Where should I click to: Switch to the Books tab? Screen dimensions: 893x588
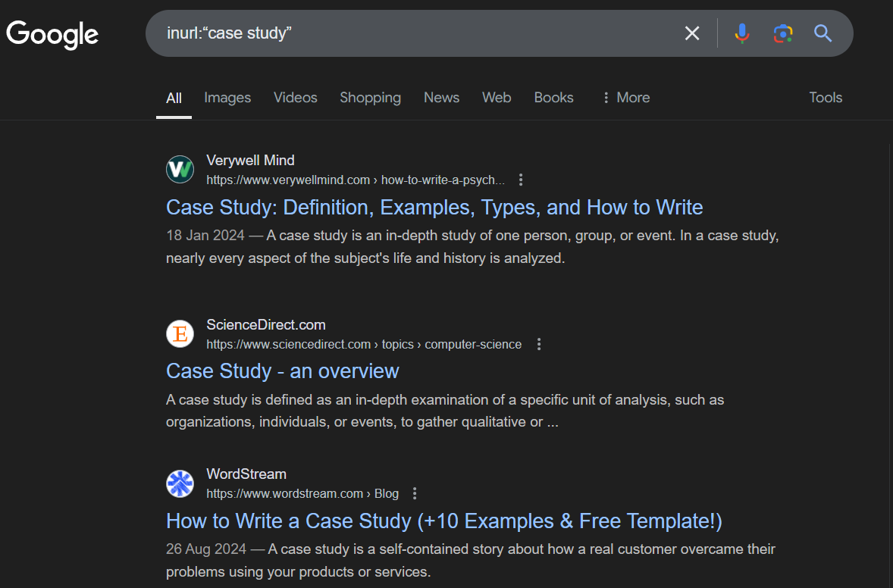point(553,98)
